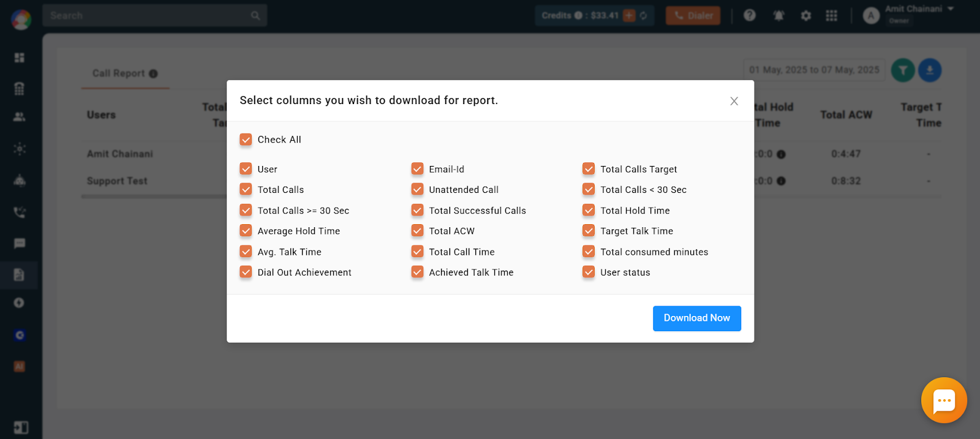Click hold time info icon for Support Test
The image size is (980, 439).
(781, 181)
